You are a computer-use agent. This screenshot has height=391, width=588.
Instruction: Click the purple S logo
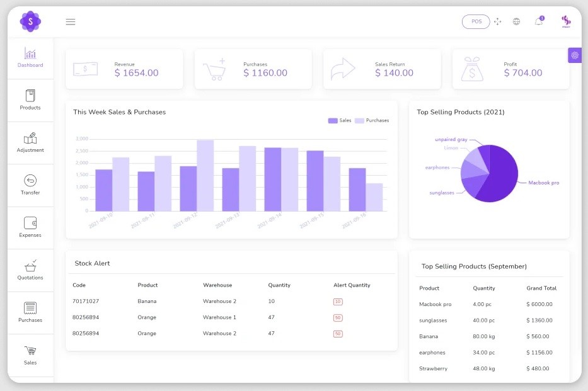coord(30,21)
